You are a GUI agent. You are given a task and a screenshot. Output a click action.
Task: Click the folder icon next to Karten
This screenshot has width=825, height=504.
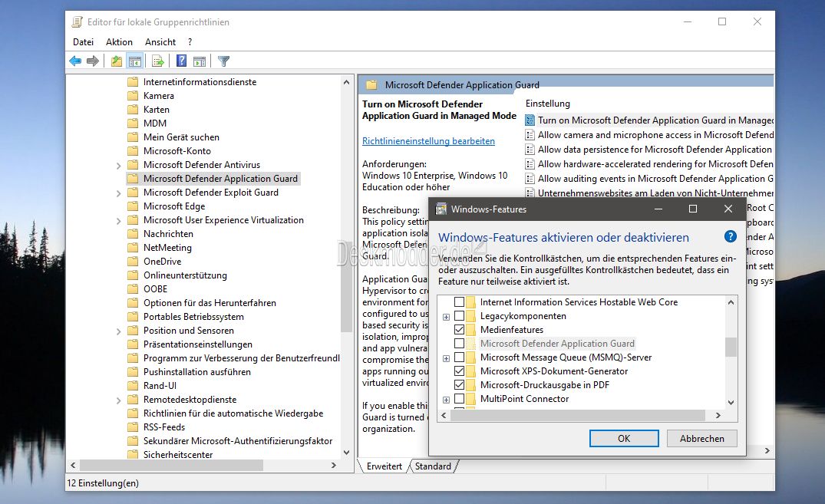(133, 110)
